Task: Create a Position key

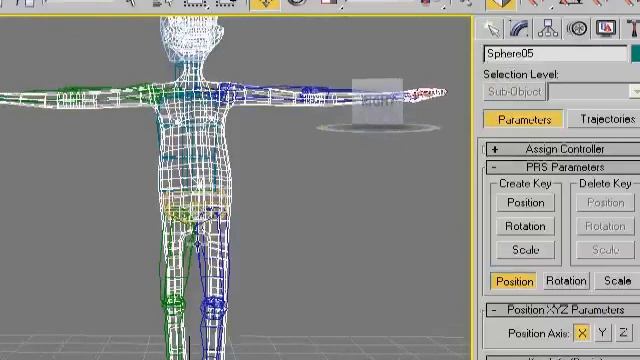Action: click(525, 203)
